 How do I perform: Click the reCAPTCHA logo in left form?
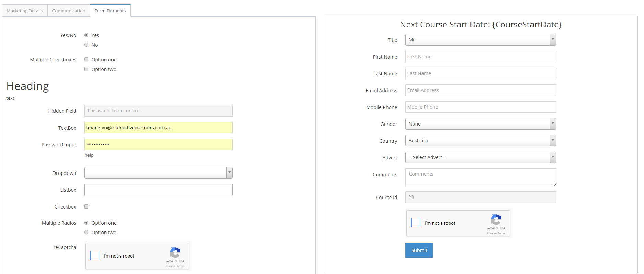[x=175, y=253]
